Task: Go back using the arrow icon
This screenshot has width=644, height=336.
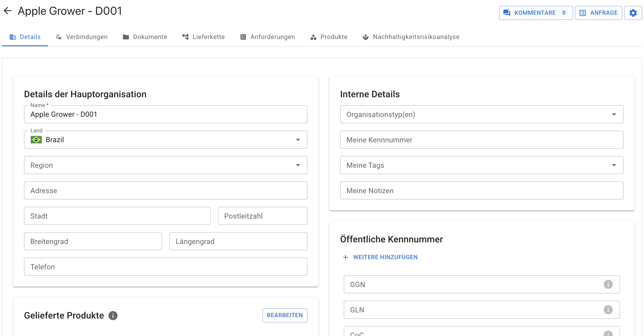Action: pyautogui.click(x=8, y=11)
